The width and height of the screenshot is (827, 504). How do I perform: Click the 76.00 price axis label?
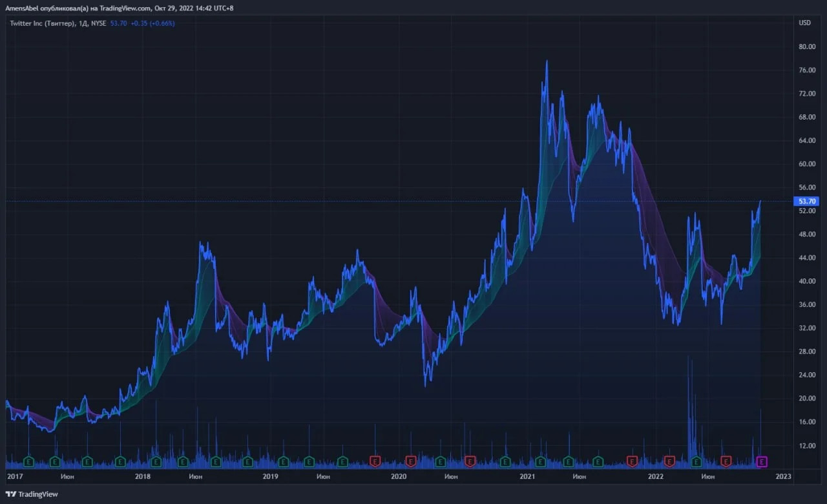pos(807,70)
